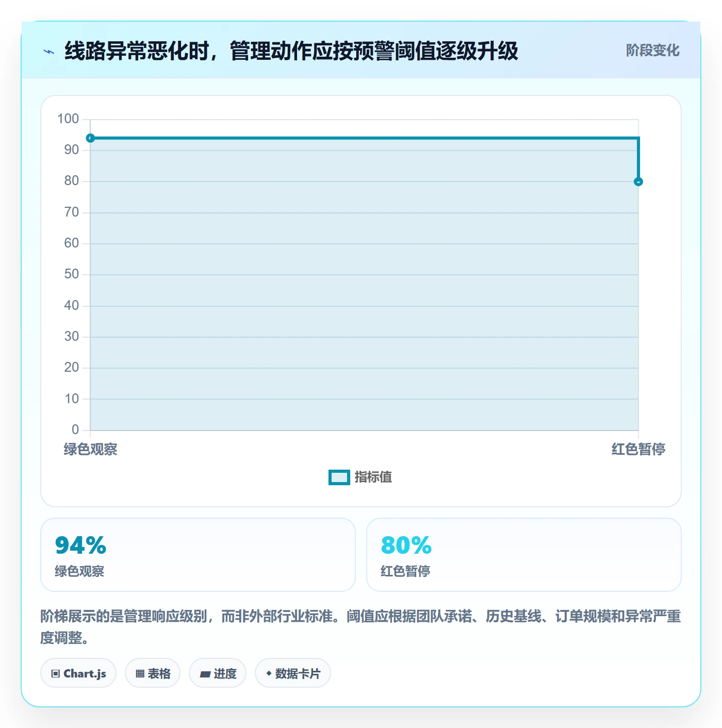This screenshot has width=722, height=728.
Task: Click the Chart.js chip square icon
Action: coord(56,673)
